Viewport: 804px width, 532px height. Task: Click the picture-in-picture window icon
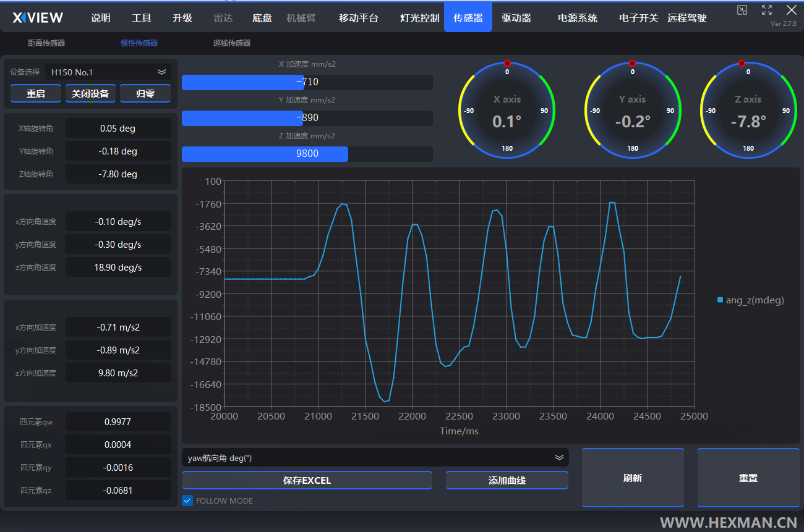742,9
